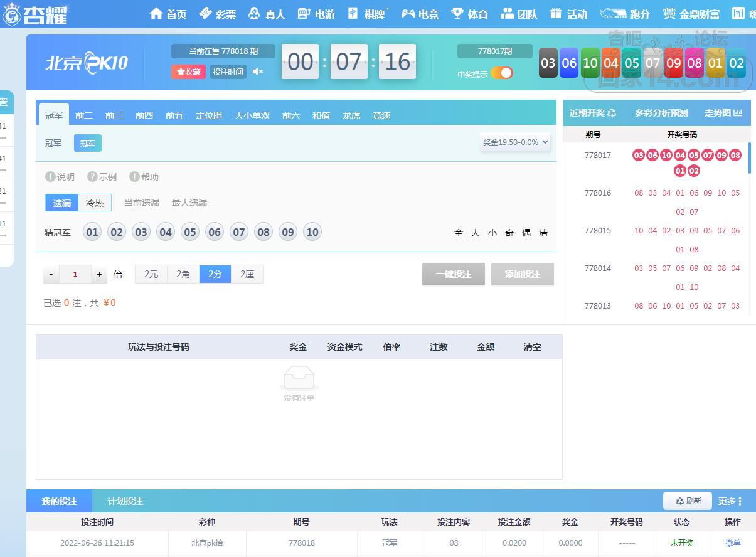
Task: Click the 首页 home icon in navigation
Action: (156, 13)
